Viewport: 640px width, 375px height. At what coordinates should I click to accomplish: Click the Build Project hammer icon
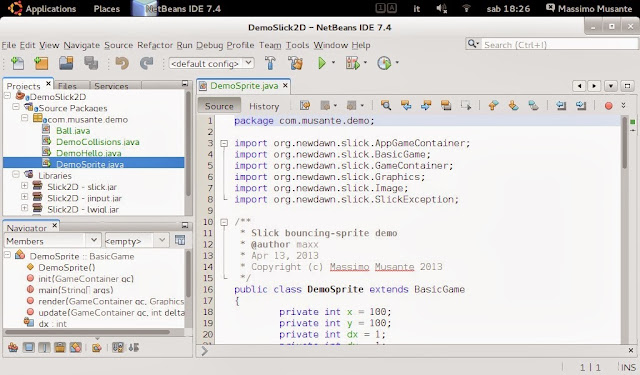click(x=270, y=63)
